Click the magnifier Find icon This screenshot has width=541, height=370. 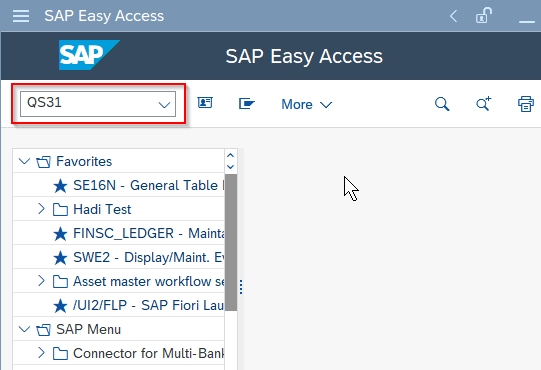[442, 104]
